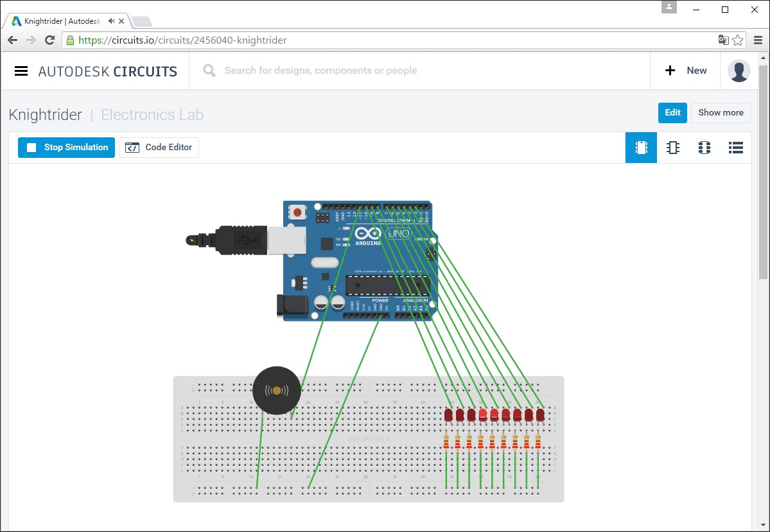The image size is (770, 532).
Task: Click the rightmost red LED
Action: pos(540,415)
